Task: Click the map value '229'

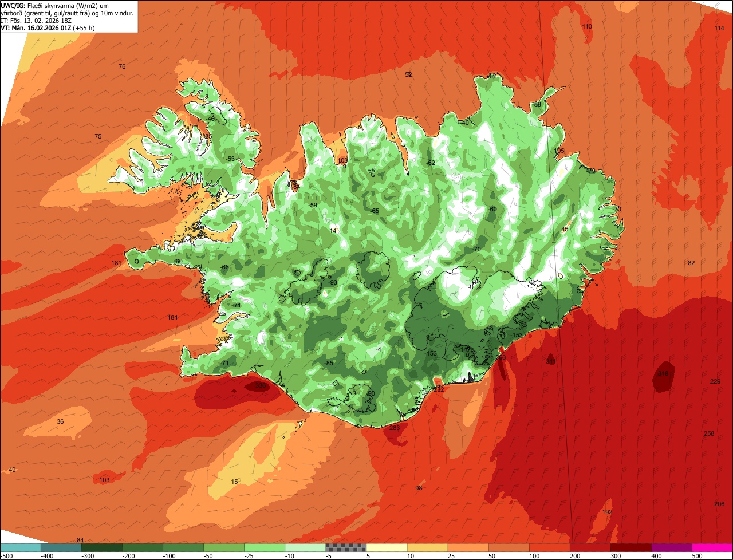Action: coord(715,381)
